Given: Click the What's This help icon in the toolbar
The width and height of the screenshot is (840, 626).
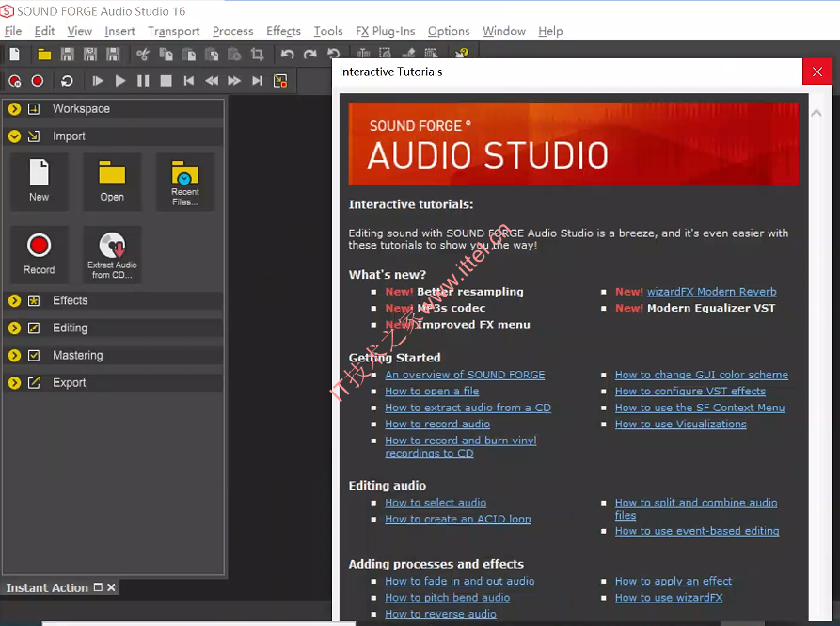Looking at the screenshot, I should point(461,53).
